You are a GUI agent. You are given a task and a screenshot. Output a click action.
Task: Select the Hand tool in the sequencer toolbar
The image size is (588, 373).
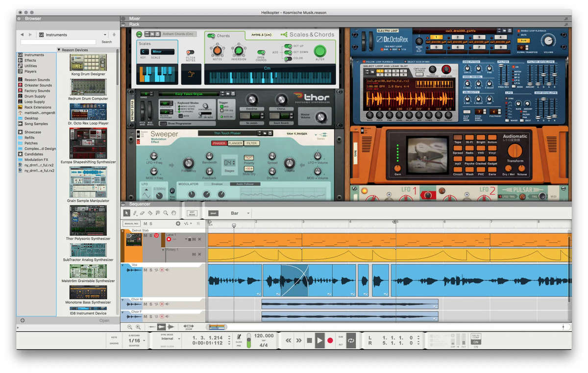pyautogui.click(x=173, y=212)
